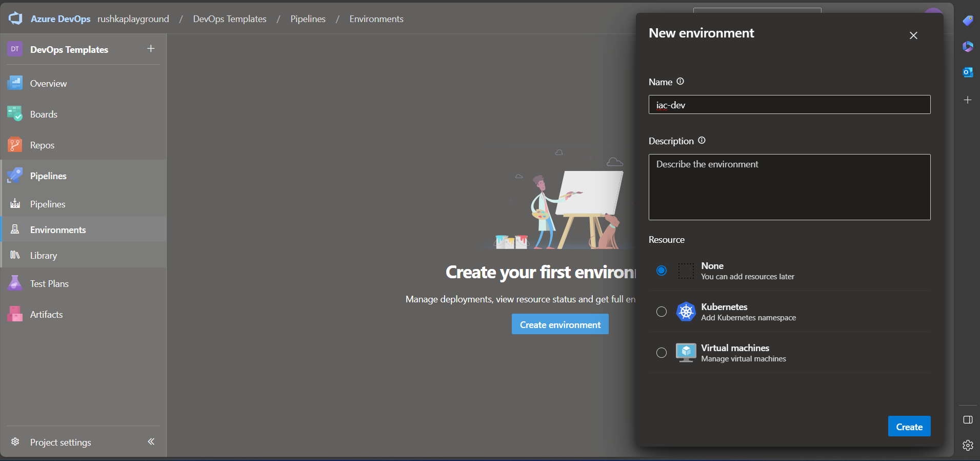Click into the Name input field

789,105
